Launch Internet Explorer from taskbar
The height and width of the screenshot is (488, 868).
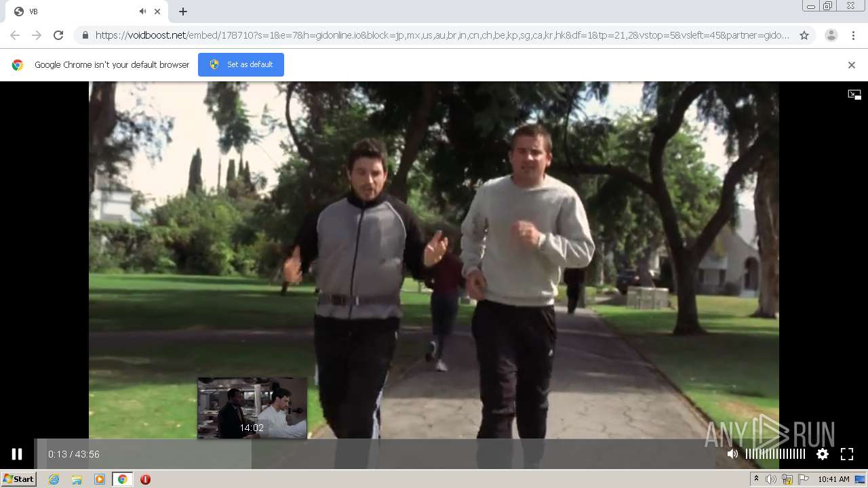(x=54, y=479)
